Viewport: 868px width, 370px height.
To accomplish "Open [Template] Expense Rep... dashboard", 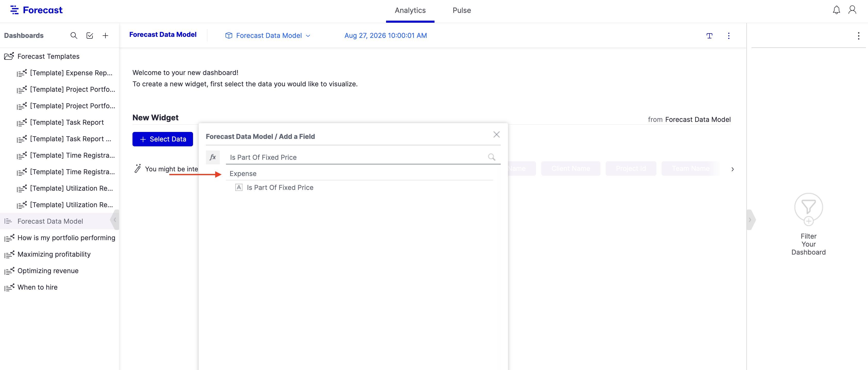I will (x=71, y=73).
